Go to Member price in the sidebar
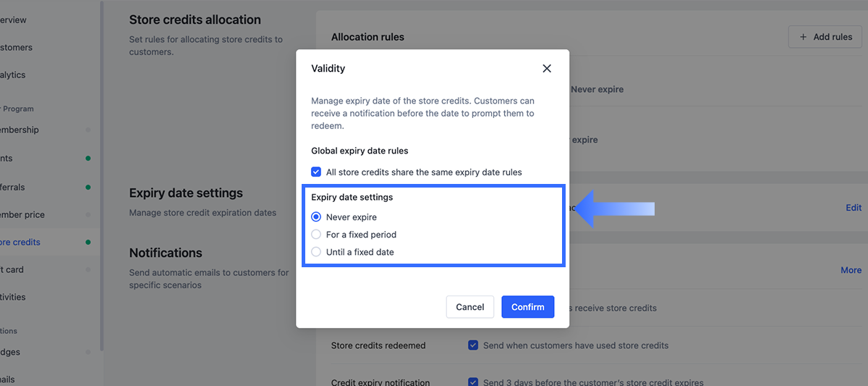 click(x=22, y=214)
